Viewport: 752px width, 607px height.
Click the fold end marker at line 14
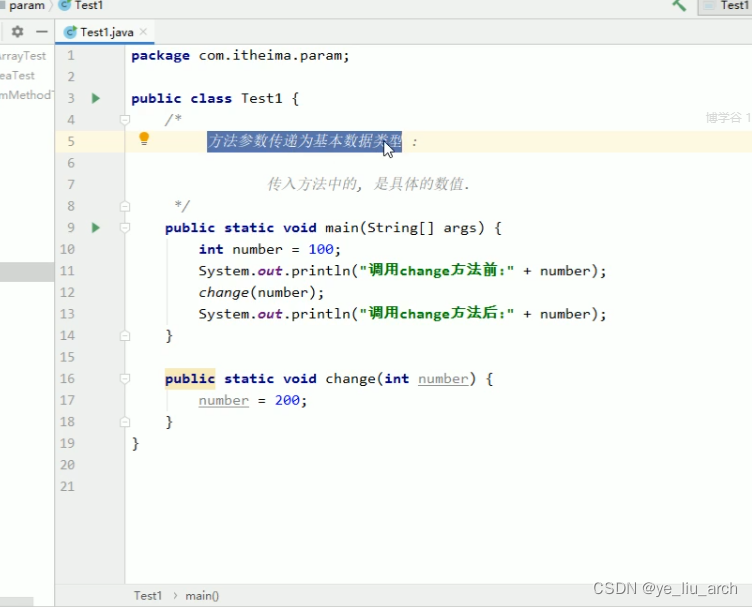[125, 335]
